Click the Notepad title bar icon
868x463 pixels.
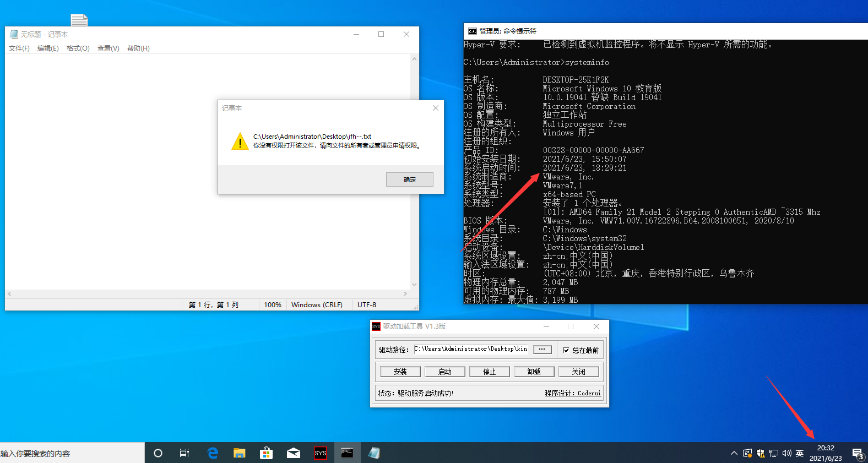tap(14, 34)
